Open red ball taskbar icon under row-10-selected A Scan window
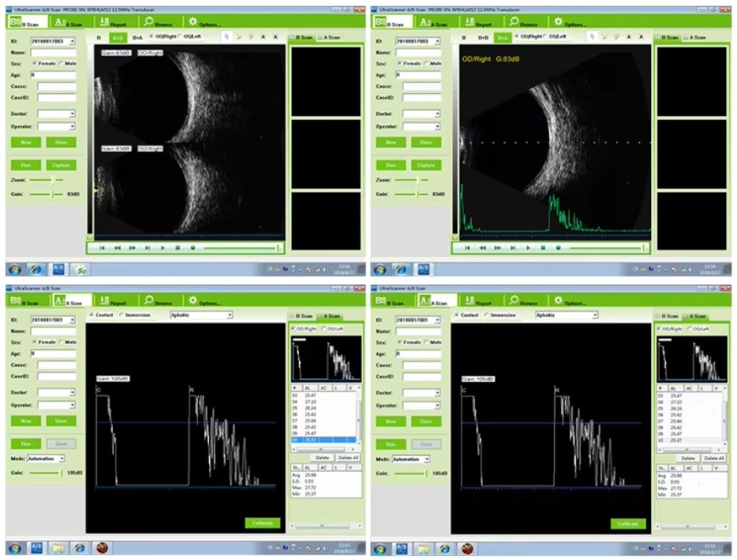This screenshot has height=560, width=737. pyautogui.click(x=102, y=548)
